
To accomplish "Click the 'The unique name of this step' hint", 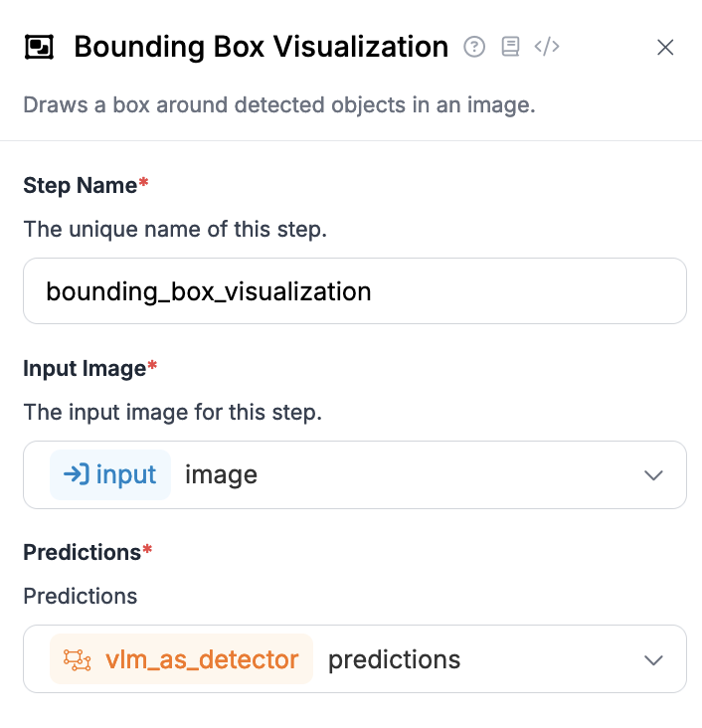I will [x=175, y=230].
